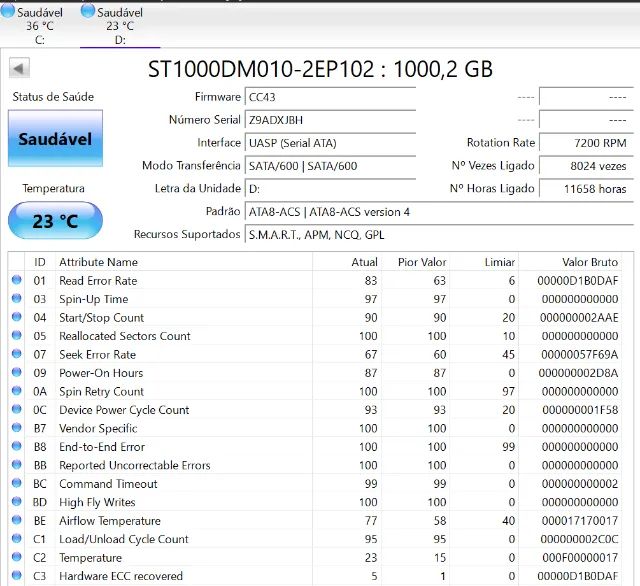640x586 pixels.
Task: Click status icon for Vendor Specific row
Action: [17, 427]
